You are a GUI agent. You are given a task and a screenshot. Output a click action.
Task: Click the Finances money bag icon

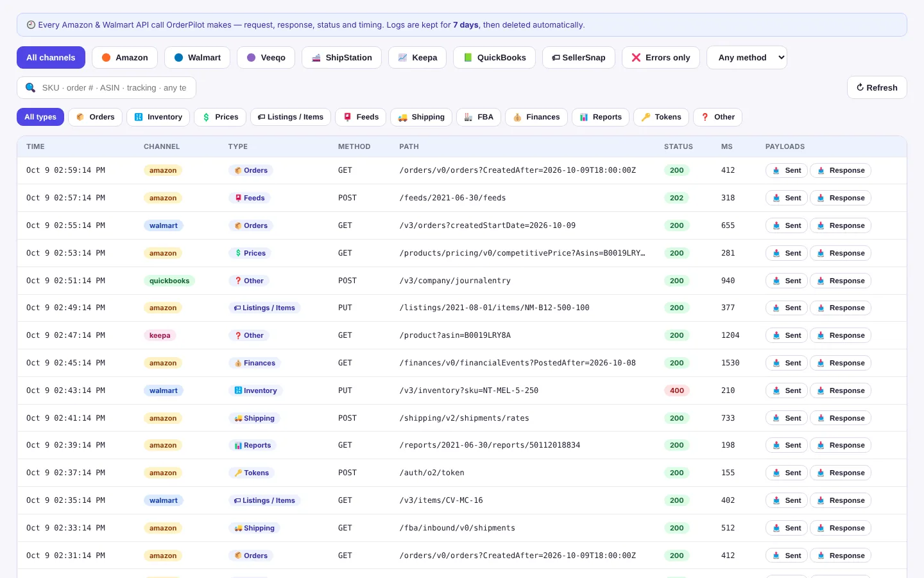pyautogui.click(x=517, y=117)
